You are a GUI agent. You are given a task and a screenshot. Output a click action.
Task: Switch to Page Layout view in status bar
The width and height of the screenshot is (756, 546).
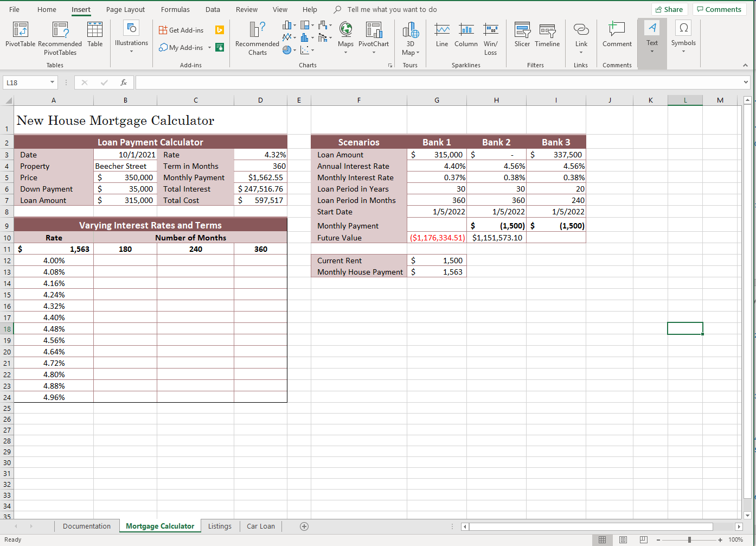click(x=623, y=539)
